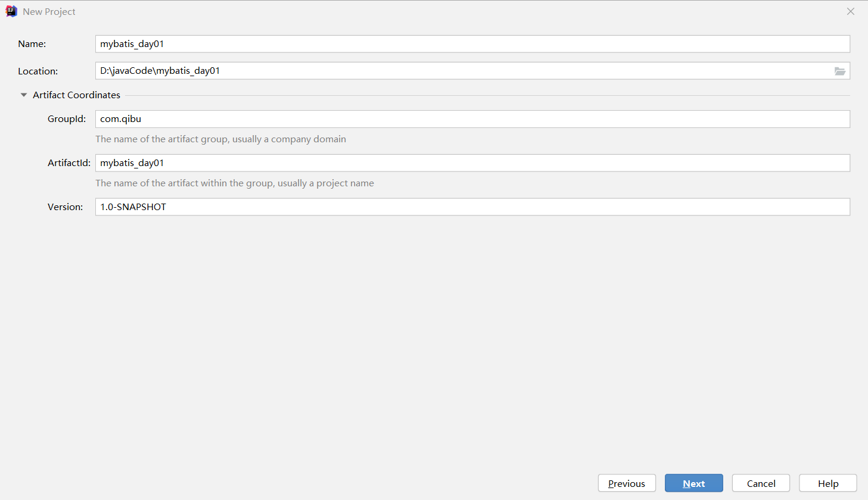This screenshot has width=868, height=500.
Task: Click the ArtifactId input field
Action: coord(472,163)
